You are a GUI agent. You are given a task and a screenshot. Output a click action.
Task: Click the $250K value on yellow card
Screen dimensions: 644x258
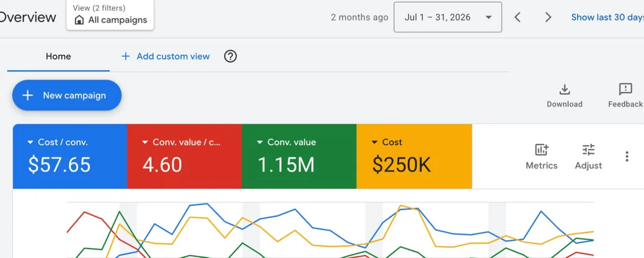[x=402, y=165]
